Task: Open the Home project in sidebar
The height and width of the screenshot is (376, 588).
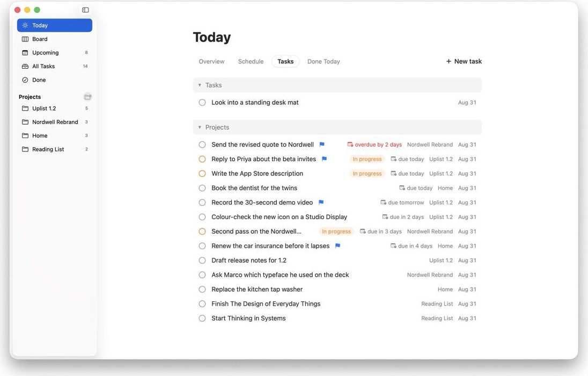Action: (x=55, y=135)
